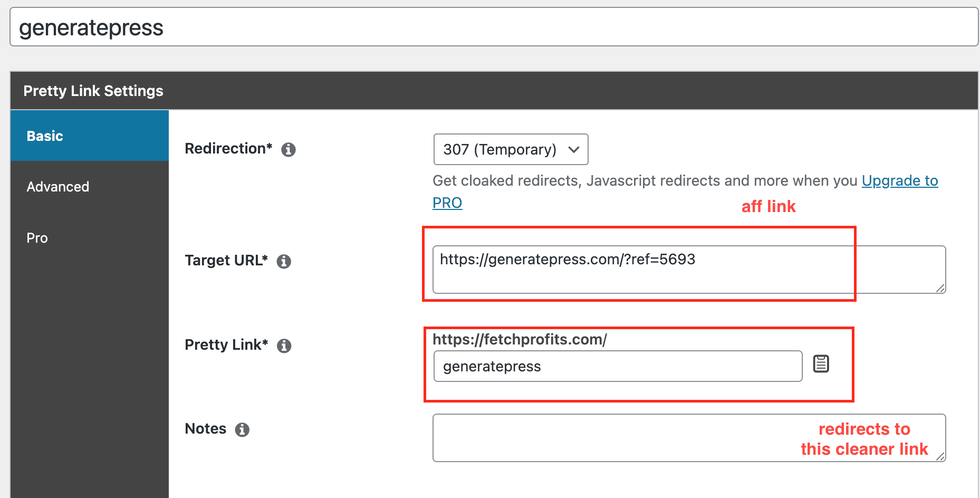
Task: Copy the pretty link using clipboard icon
Action: pos(821,364)
